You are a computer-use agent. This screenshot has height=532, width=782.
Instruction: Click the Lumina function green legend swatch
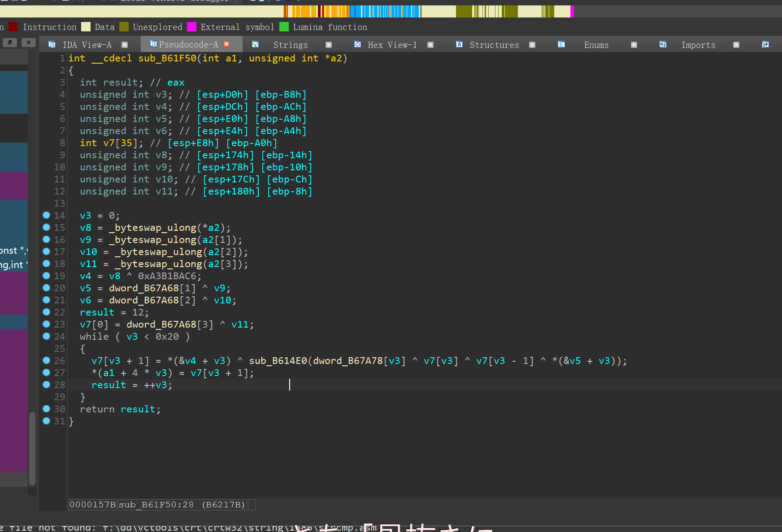[x=284, y=27]
